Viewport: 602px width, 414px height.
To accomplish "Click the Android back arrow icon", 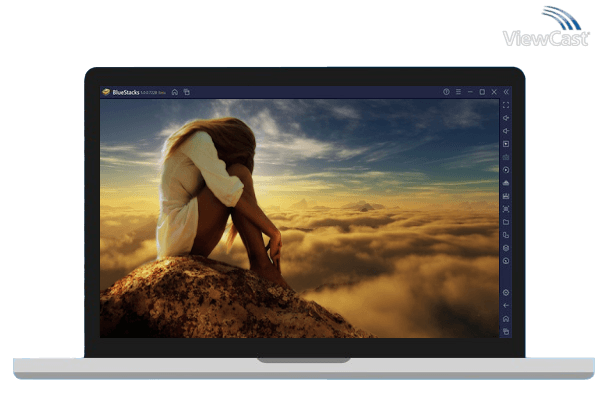I will point(506,306).
